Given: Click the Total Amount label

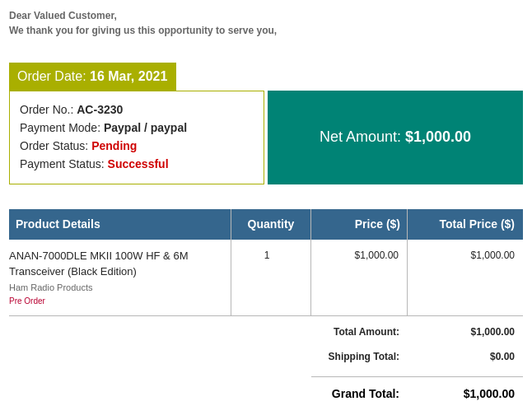Looking at the screenshot, I should (366, 332).
